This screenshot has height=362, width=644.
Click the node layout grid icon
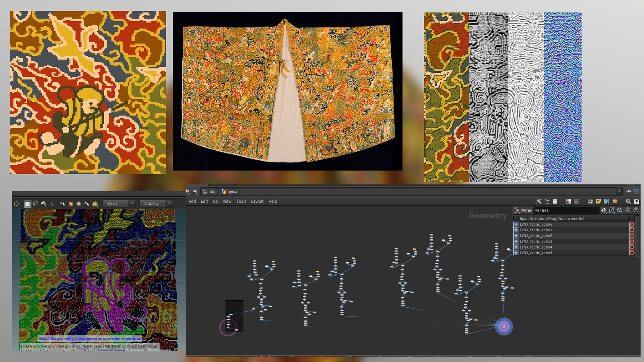click(x=577, y=201)
